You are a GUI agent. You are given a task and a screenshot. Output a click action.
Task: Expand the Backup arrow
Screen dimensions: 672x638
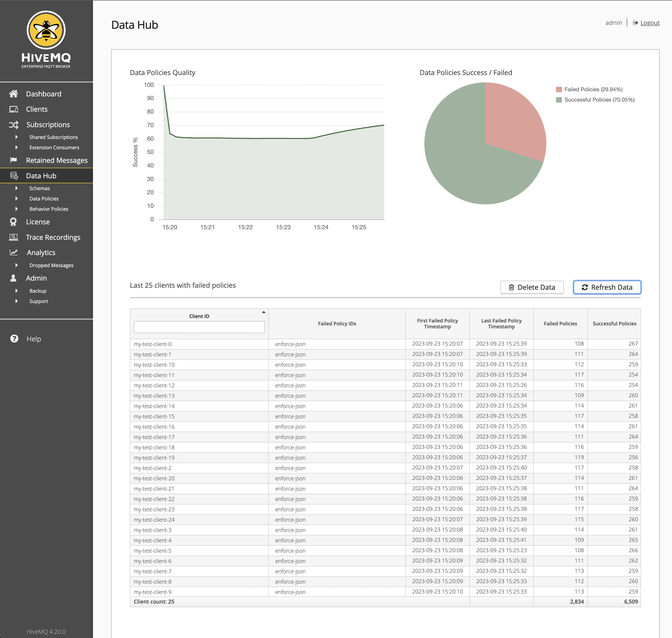coord(16,291)
